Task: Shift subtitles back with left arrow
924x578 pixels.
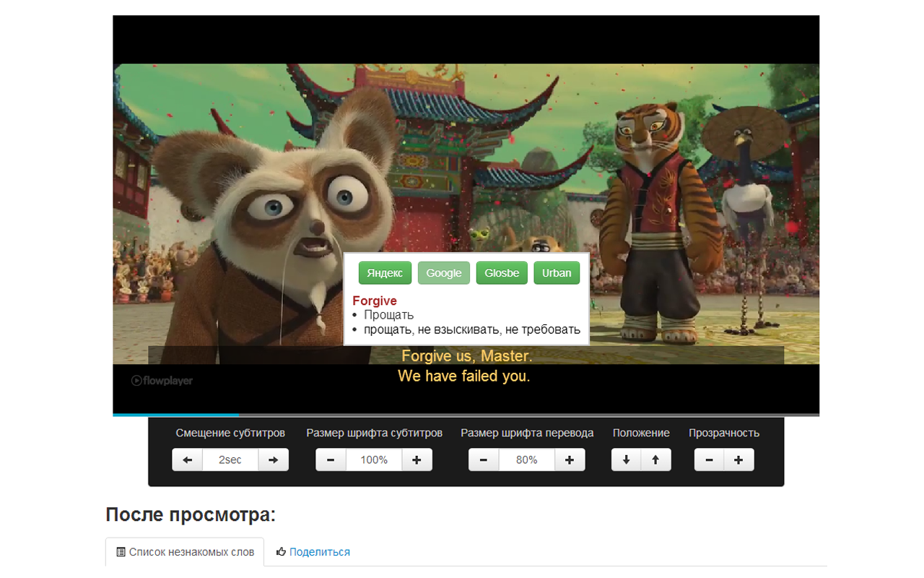Action: tap(187, 460)
